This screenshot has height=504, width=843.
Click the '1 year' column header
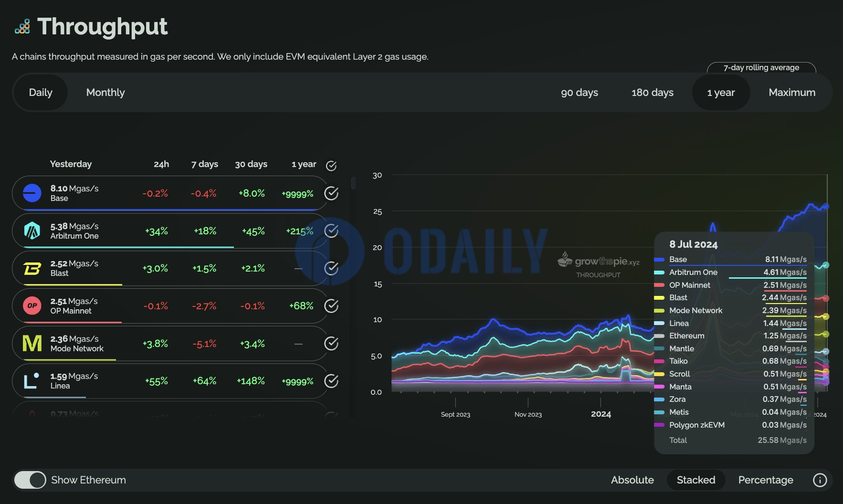(x=304, y=164)
